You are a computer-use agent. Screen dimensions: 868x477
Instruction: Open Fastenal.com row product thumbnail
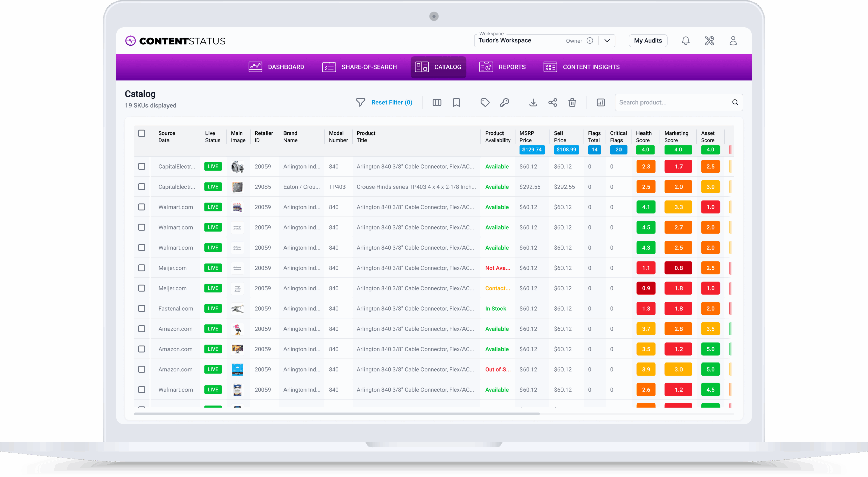(237, 309)
